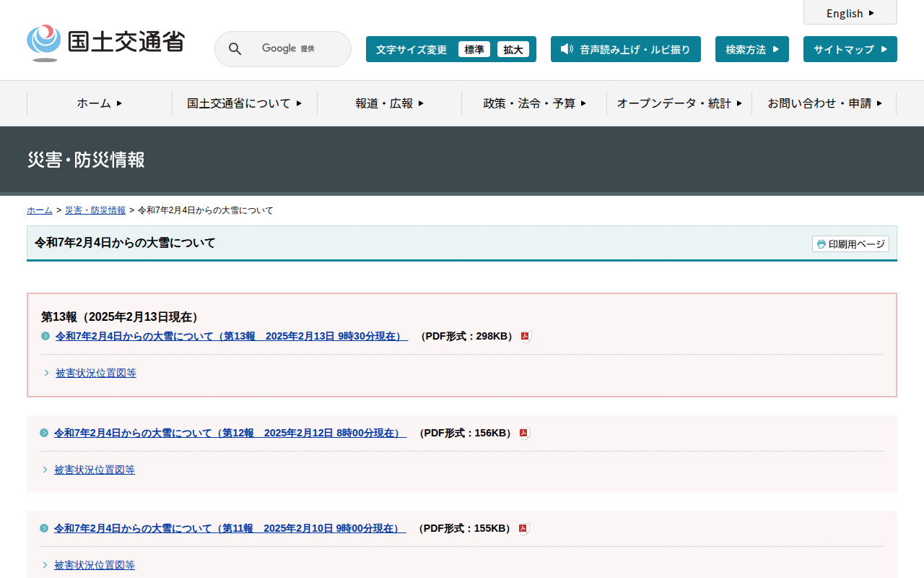Click the printer icon for 印刷用ページ
This screenshot has height=578, width=924.
(x=821, y=244)
